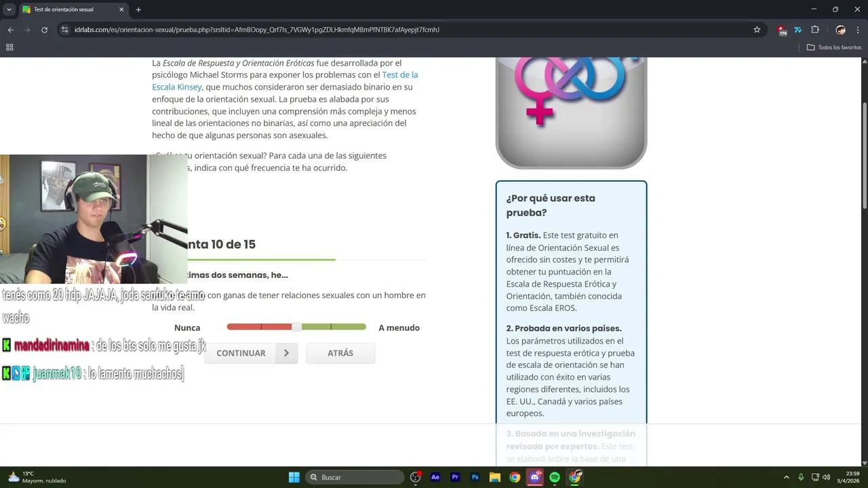868x488 pixels.
Task: Click the red Nunca side of slider
Action: pyautogui.click(x=259, y=327)
